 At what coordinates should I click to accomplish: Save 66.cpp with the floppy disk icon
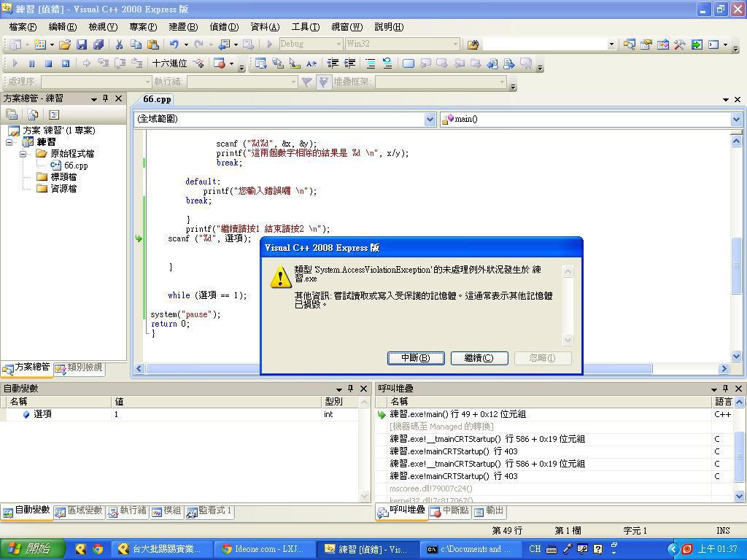[x=82, y=44]
